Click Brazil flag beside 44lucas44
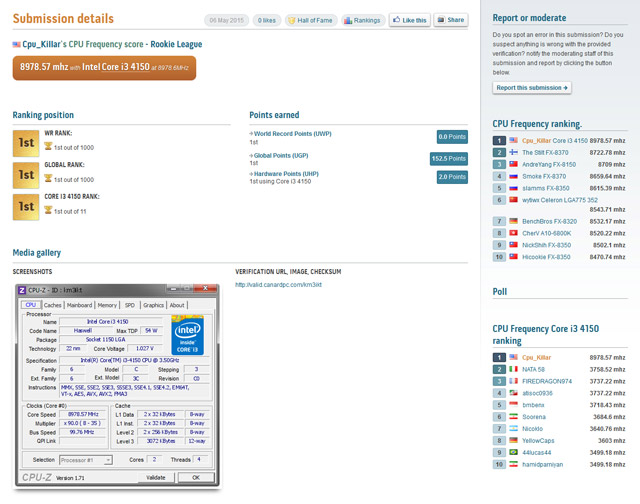The width and height of the screenshot is (640, 504). (x=513, y=452)
